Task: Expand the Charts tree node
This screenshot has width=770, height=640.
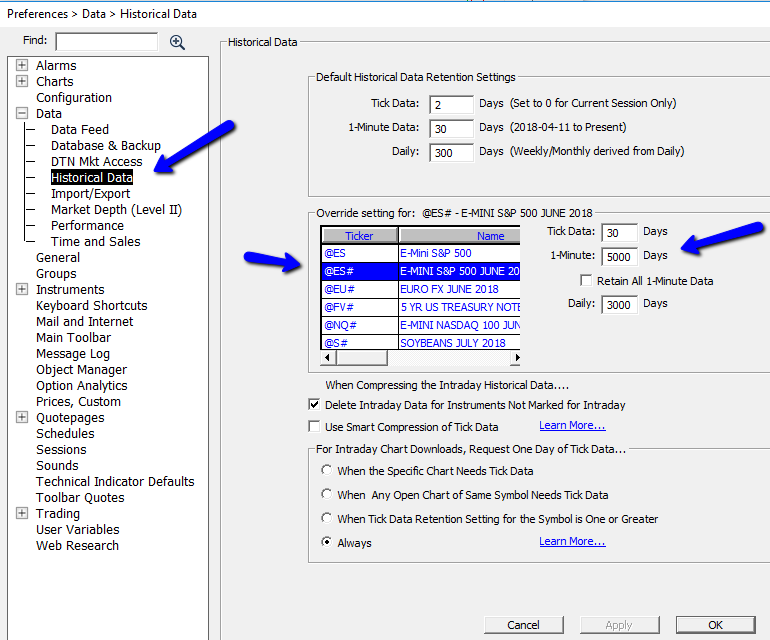Action: coord(22,81)
